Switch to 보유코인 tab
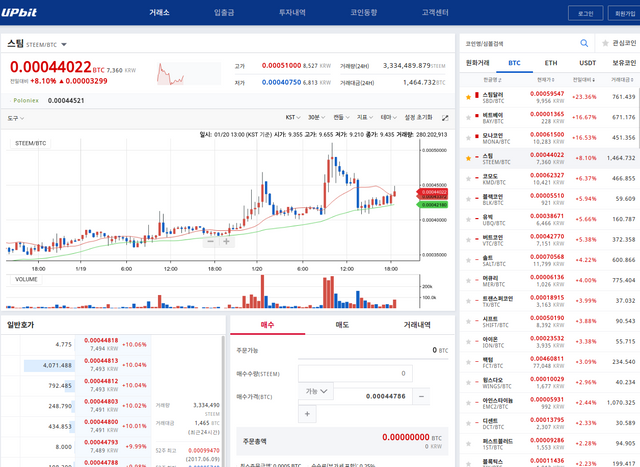Screen dimensions: 640x467 coord(624,63)
